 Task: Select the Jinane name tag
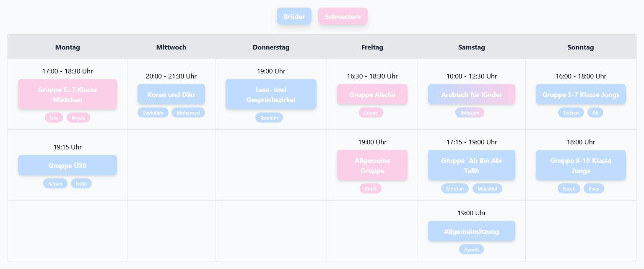point(371,112)
